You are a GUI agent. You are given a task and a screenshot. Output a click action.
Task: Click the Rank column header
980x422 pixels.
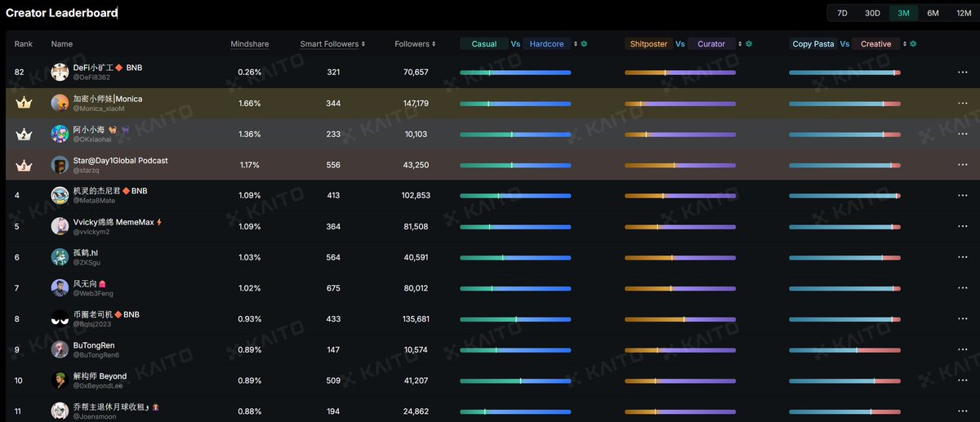click(23, 44)
